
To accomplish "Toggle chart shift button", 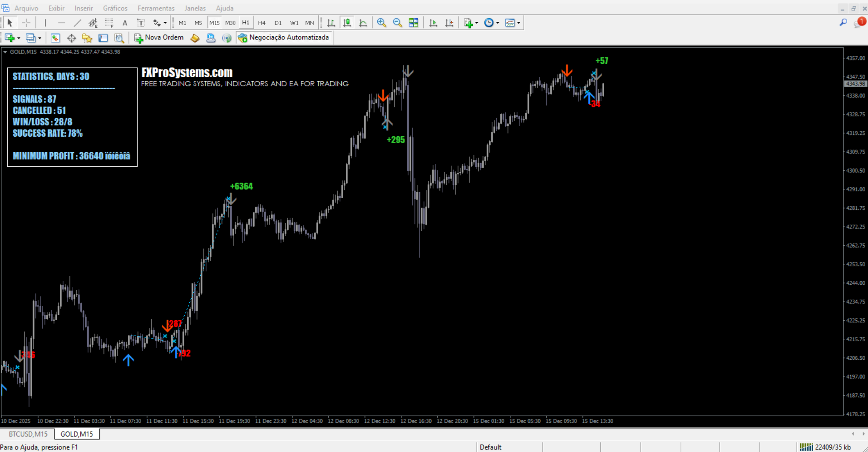I will coord(449,23).
